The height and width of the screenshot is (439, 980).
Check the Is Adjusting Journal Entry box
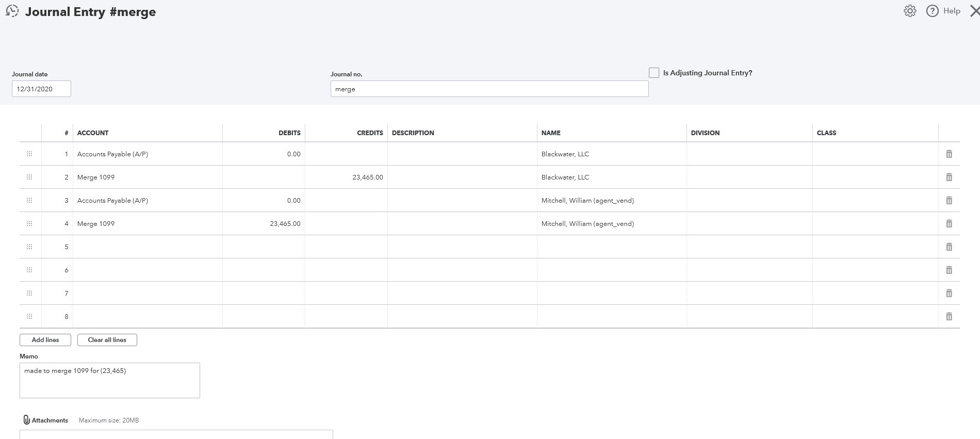click(654, 73)
